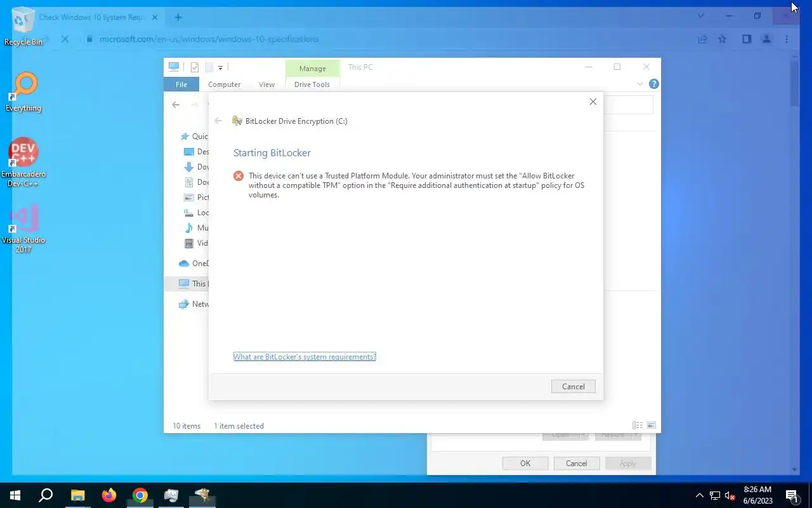Click the New folder quick access icon
This screenshot has width=812, height=508.
(209, 67)
